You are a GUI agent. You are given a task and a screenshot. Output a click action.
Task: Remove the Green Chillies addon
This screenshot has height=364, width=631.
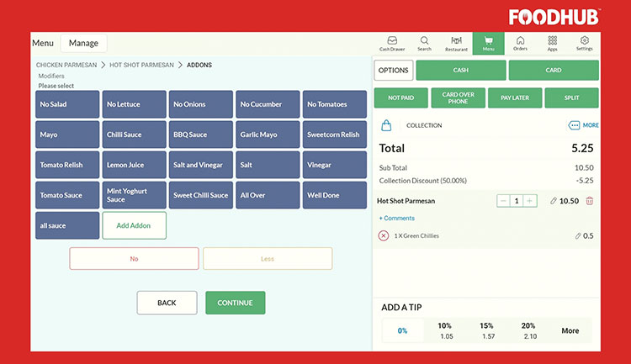(384, 236)
